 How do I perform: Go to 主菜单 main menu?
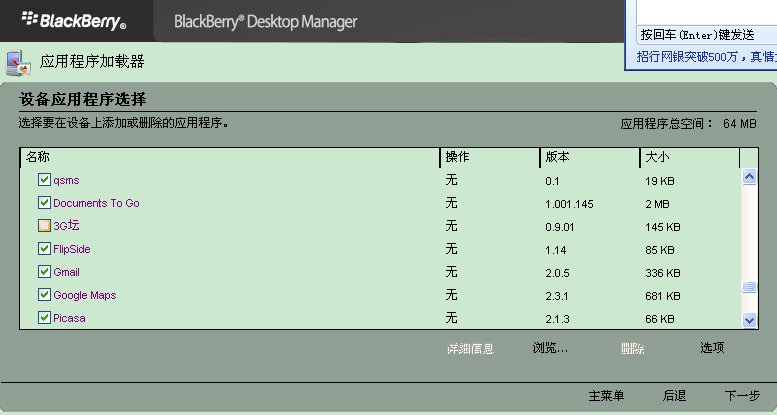tap(606, 396)
